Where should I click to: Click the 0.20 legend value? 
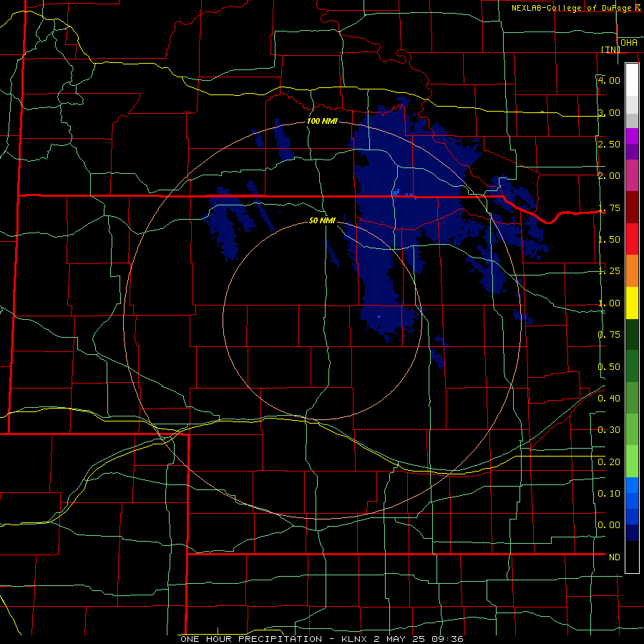coord(609,462)
